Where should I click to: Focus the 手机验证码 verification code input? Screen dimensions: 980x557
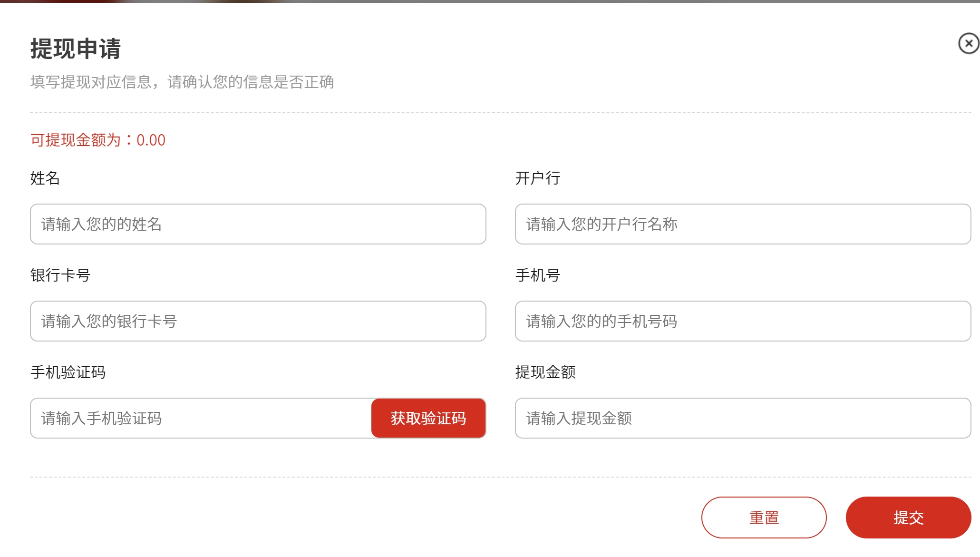tap(201, 418)
